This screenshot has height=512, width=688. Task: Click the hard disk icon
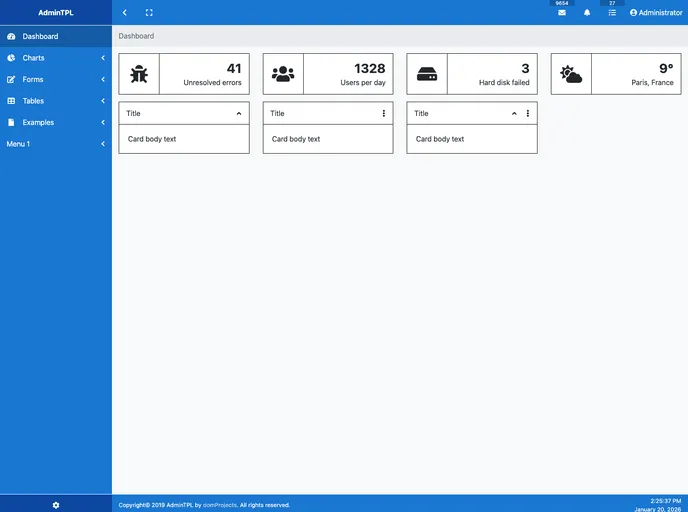click(427, 74)
